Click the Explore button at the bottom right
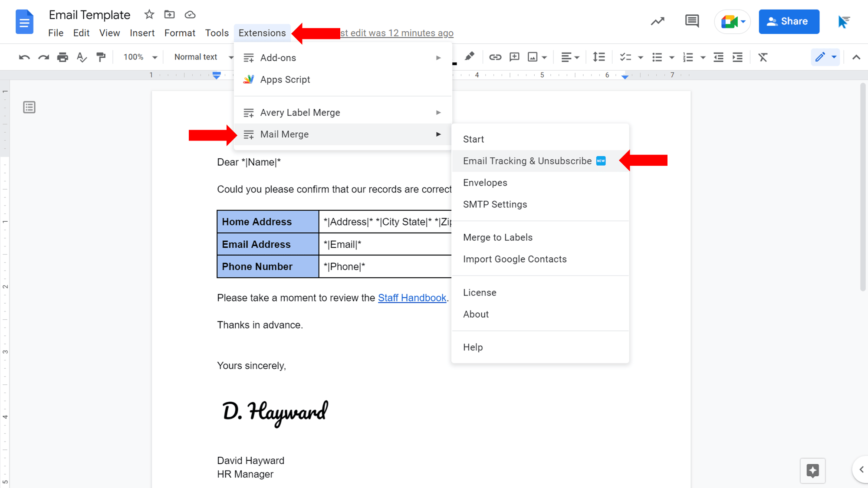 812,471
